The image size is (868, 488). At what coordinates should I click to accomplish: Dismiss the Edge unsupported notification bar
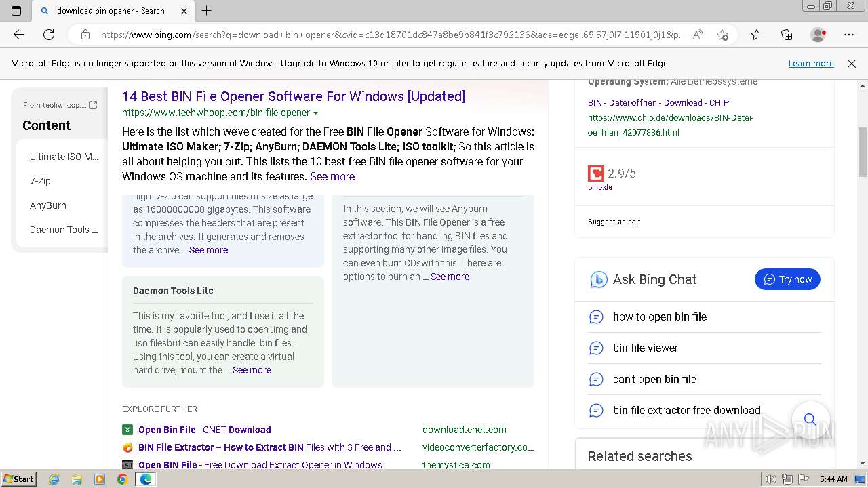[852, 64]
